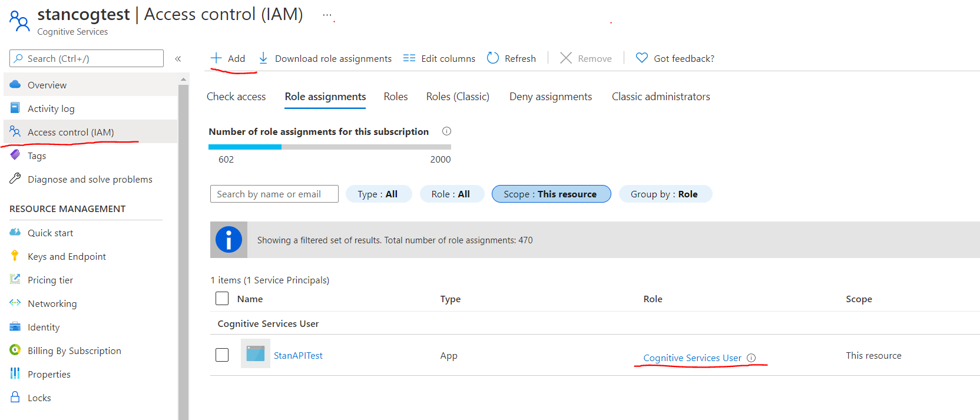980x420 pixels.
Task: Click the Quick start icon
Action: click(x=15, y=232)
